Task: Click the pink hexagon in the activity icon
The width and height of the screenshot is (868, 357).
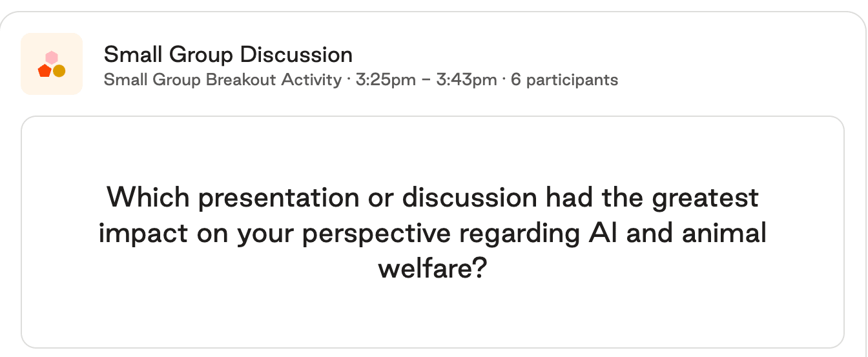Action: tap(52, 57)
